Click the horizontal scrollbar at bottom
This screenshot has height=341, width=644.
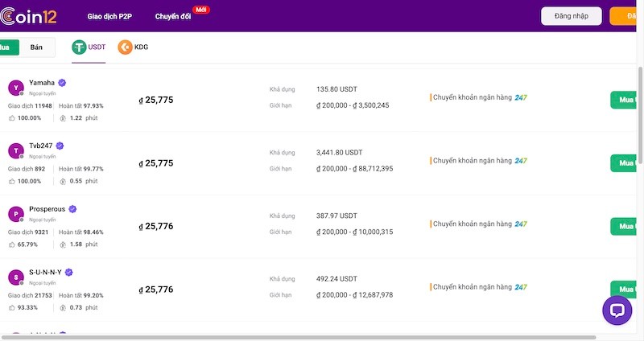pyautogui.click(x=298, y=337)
